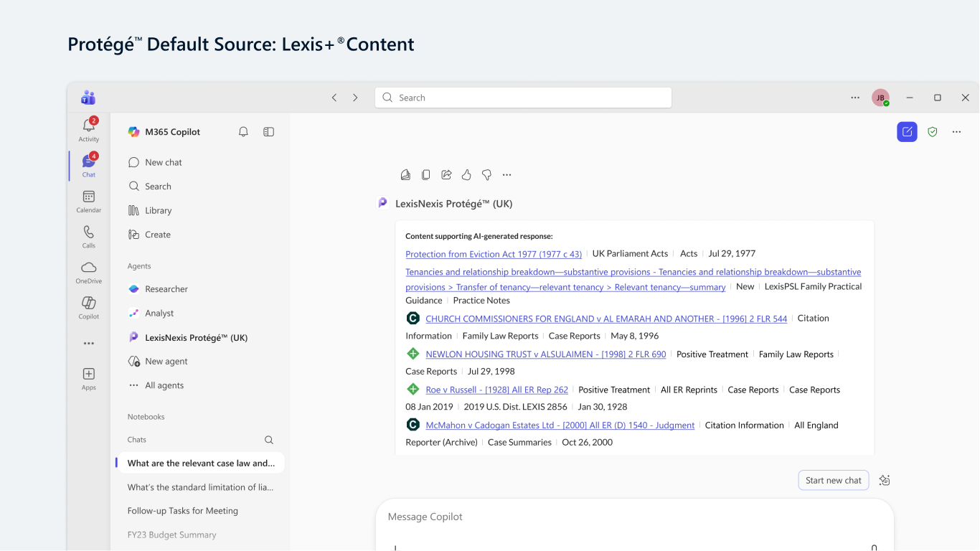
Task: Click the Start new chat button
Action: (x=834, y=480)
